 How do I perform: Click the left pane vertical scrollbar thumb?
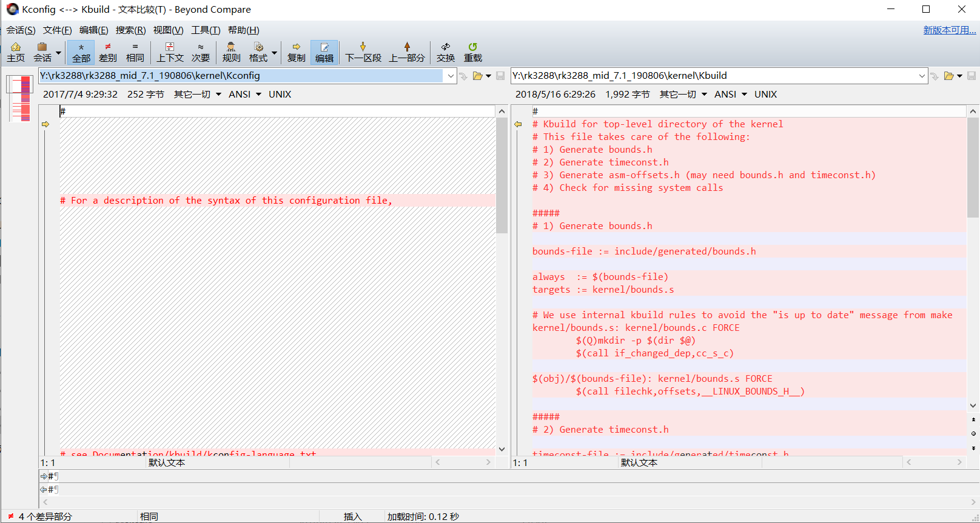pos(502,176)
